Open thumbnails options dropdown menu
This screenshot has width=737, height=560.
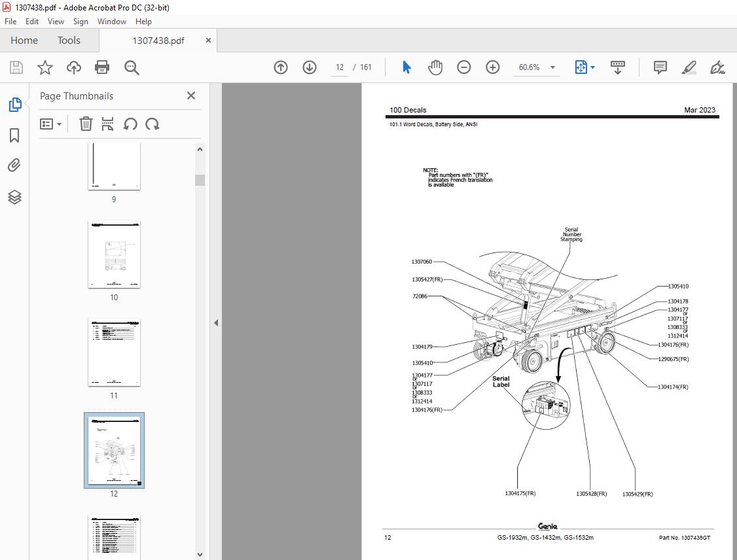pyautogui.click(x=51, y=124)
